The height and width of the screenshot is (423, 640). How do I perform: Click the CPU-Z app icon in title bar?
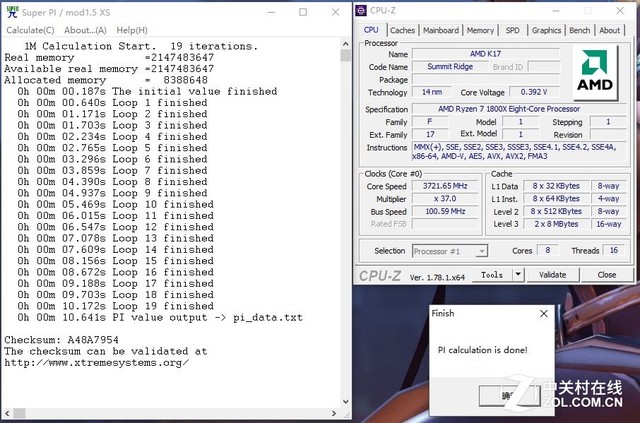361,11
